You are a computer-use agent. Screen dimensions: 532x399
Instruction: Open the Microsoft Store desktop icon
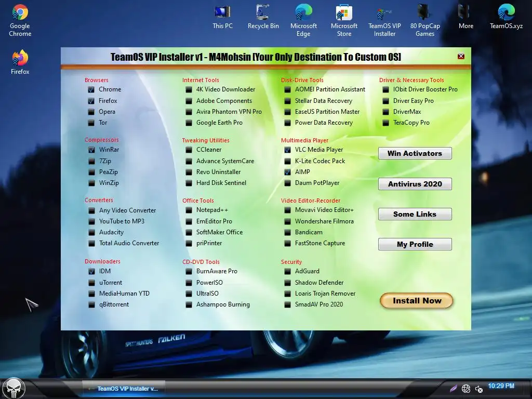344,20
